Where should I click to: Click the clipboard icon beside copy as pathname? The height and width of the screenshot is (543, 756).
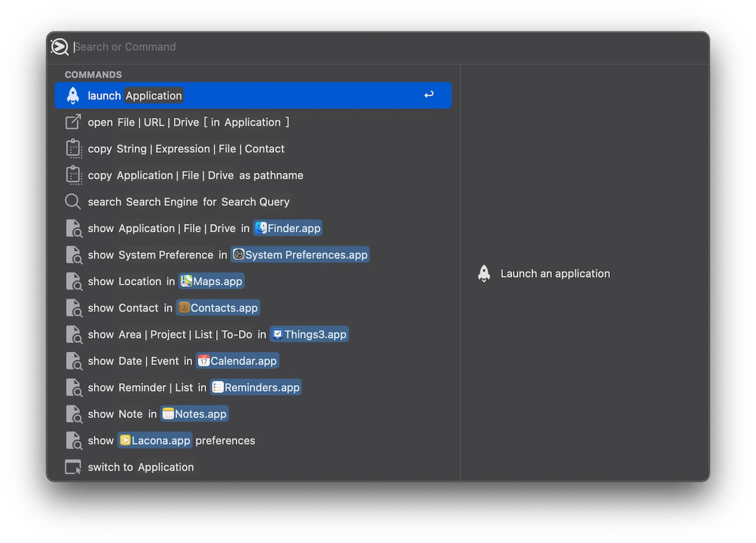74,175
